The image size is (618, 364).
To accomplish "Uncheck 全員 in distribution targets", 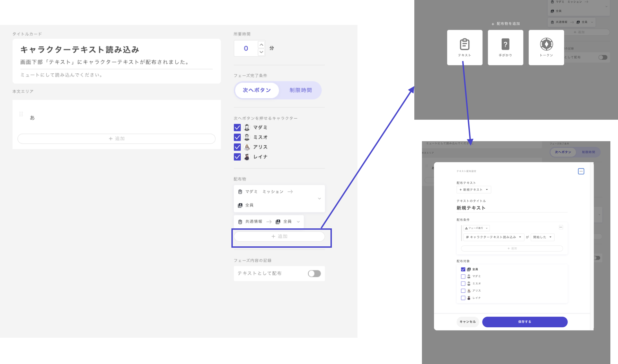I will pyautogui.click(x=463, y=270).
